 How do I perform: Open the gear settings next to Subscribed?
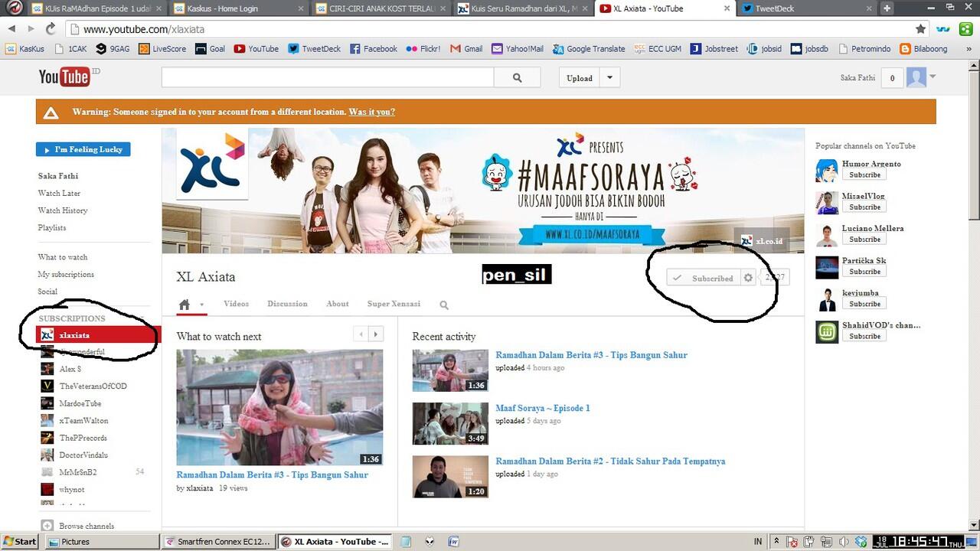748,278
